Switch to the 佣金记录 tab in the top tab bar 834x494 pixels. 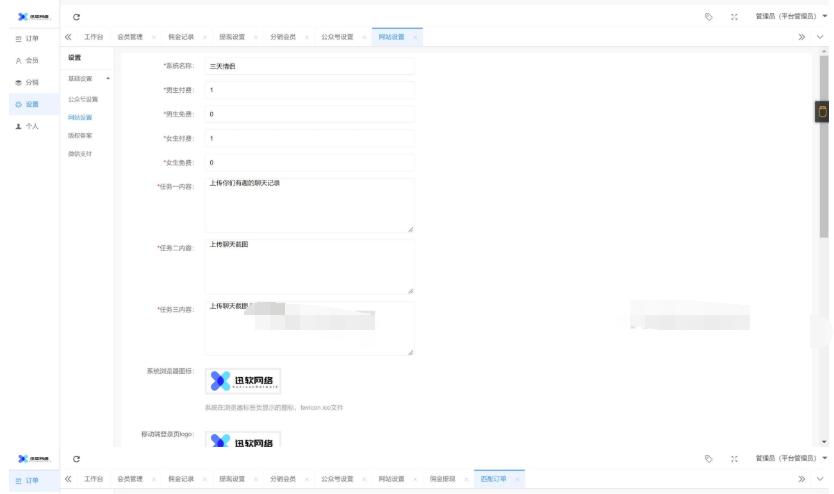point(181,37)
